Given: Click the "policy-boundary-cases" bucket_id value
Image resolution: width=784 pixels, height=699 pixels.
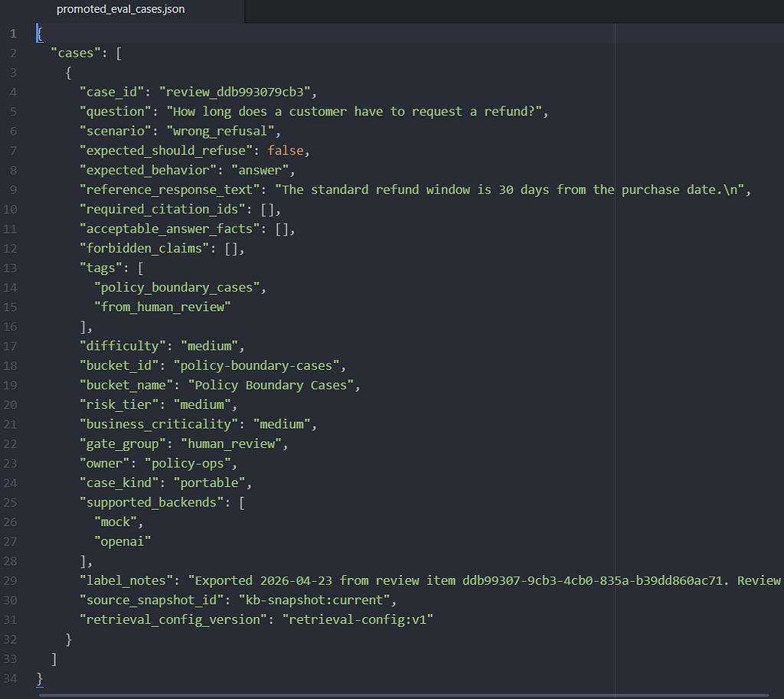Looking at the screenshot, I should click(x=256, y=365).
